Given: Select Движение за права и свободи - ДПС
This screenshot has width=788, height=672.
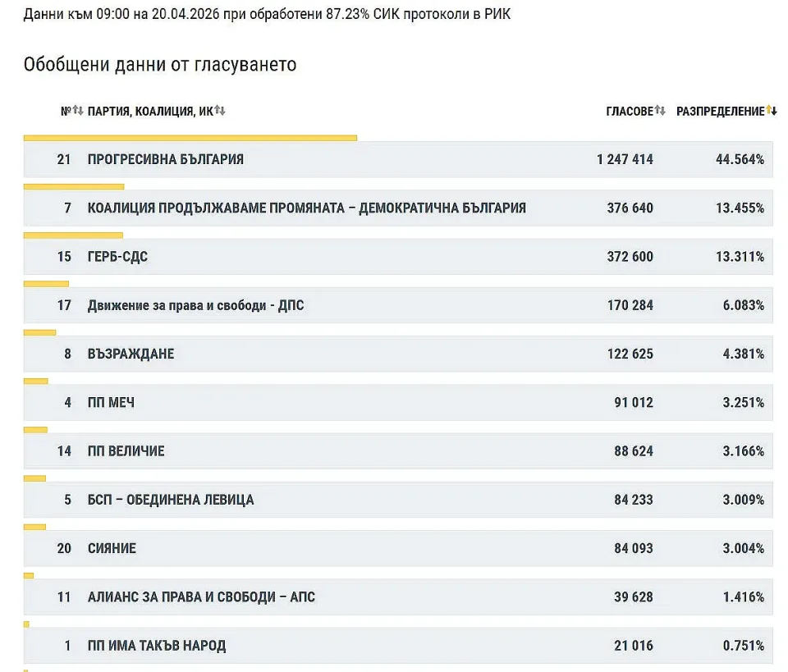Looking at the screenshot, I should [x=196, y=305].
